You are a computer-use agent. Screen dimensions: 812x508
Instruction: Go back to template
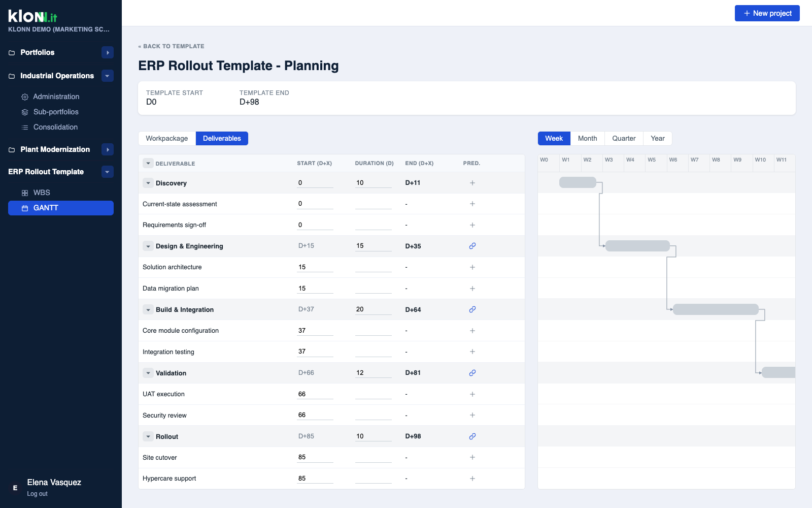(x=172, y=46)
